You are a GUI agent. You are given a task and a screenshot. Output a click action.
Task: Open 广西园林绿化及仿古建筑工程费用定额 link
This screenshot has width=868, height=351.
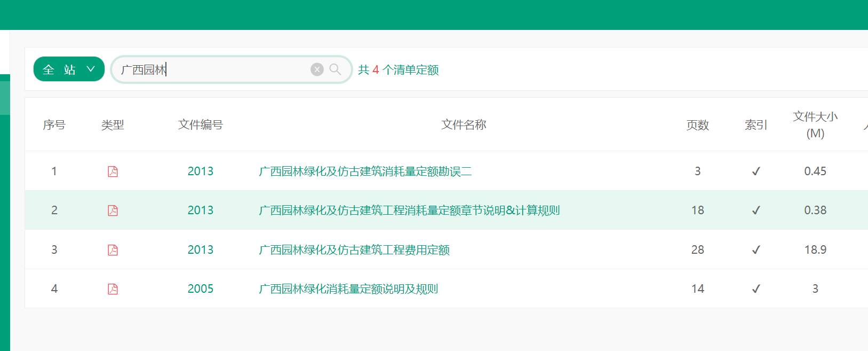354,250
